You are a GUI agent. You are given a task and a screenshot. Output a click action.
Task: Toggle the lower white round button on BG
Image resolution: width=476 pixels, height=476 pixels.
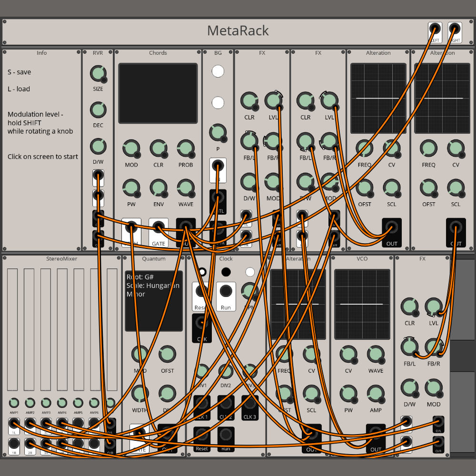218,102
